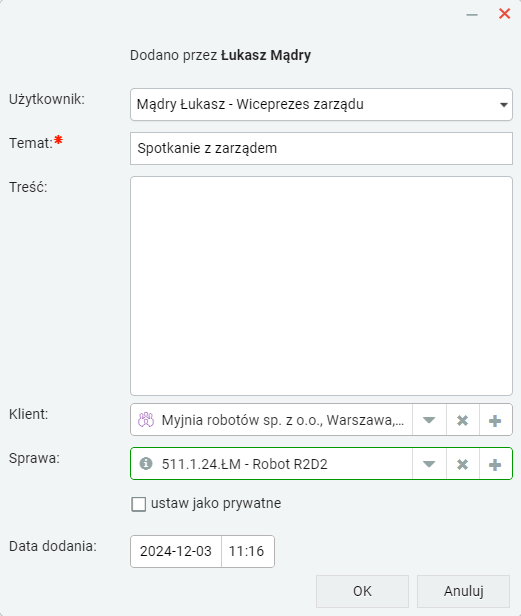Expand the Klient dropdown arrow
This screenshot has height=616, width=521.
click(x=429, y=420)
